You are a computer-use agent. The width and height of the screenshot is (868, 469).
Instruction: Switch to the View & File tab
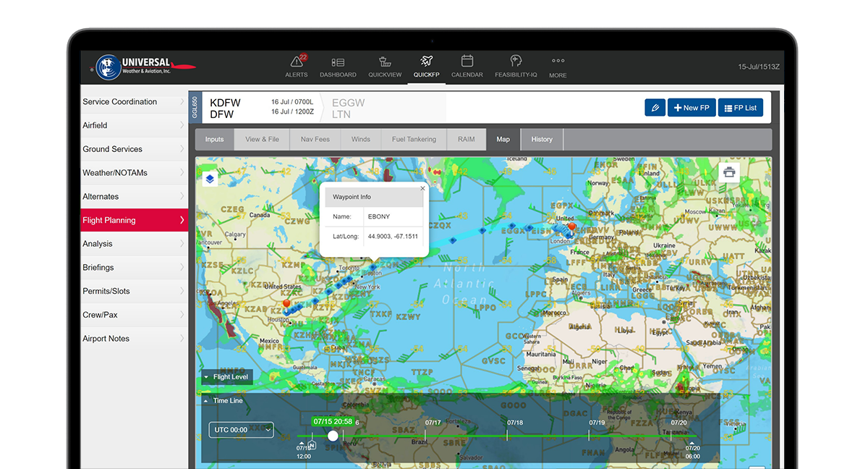262,140
